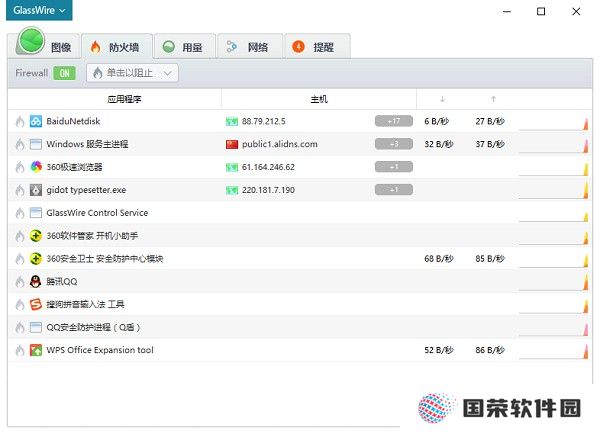Expand the +3 hosts badge for Windows 服务主进程

tap(394, 144)
